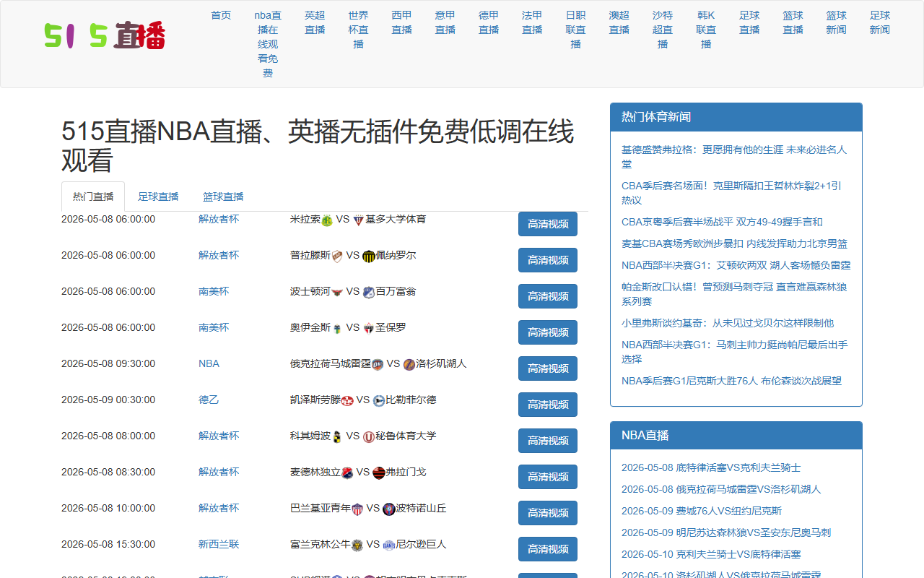Screen dimensions: 924x578
Task: Click the 515直播 site logo
Action: coord(105,35)
